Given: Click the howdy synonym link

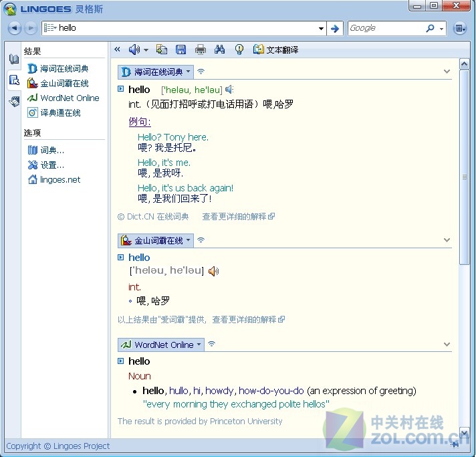Looking at the screenshot, I should pyautogui.click(x=219, y=391).
